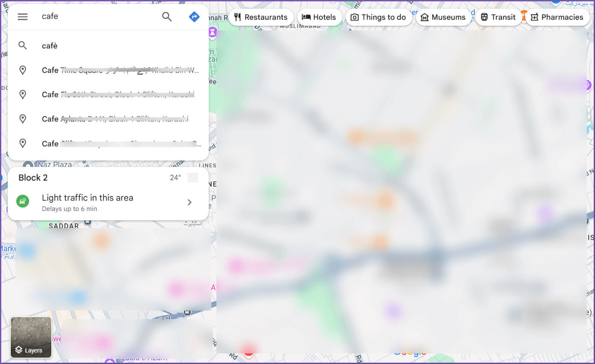
Task: Open Museums using the museum building icon
Action: pos(425,17)
